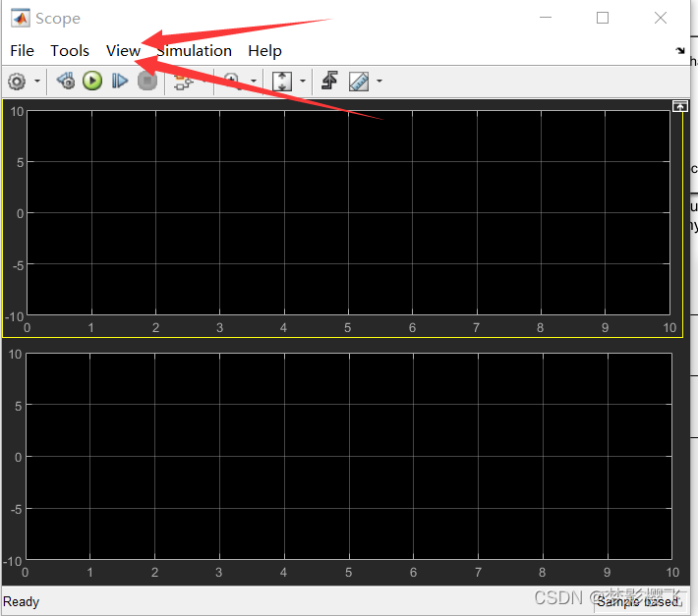Expand the Zoom tool dropdown arrow

254,81
